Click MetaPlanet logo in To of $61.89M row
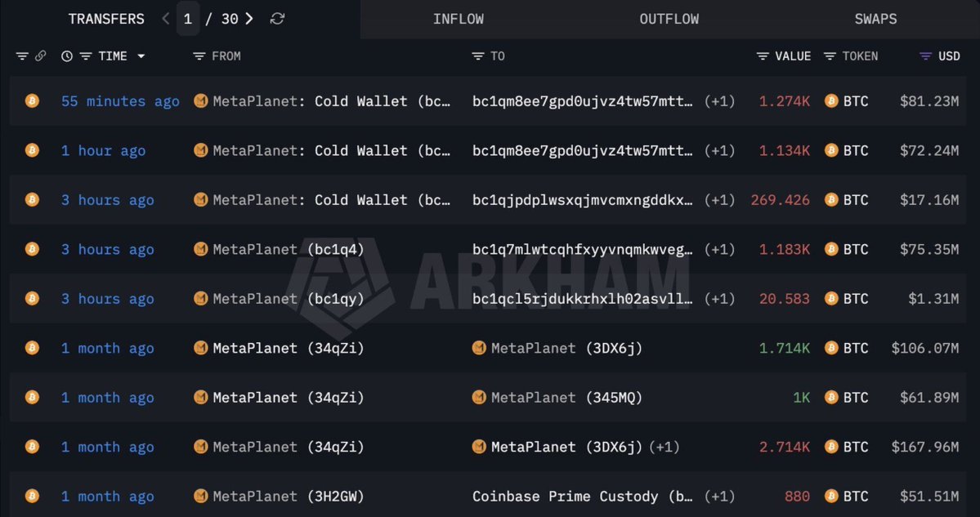This screenshot has height=517, width=980. coord(480,397)
